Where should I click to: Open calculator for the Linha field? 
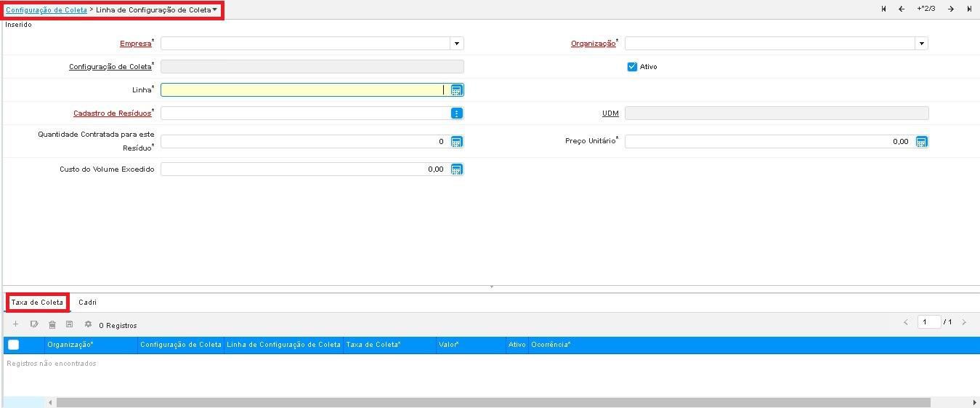[456, 90]
